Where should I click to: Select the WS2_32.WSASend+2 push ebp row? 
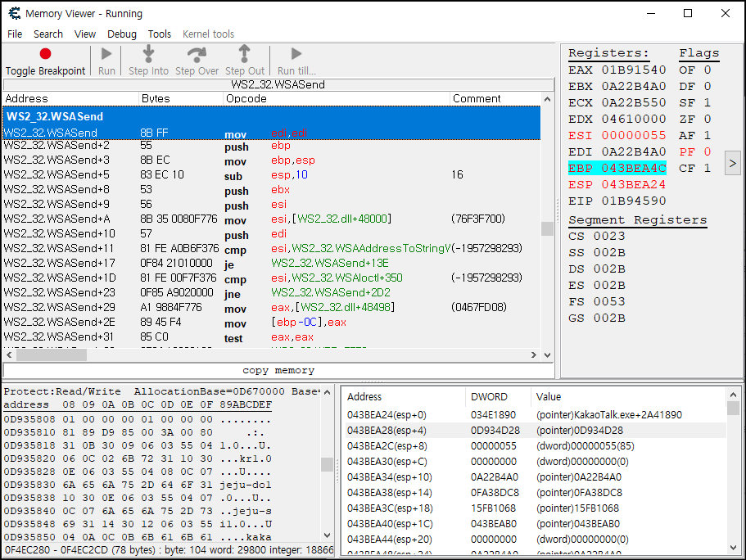(272, 146)
